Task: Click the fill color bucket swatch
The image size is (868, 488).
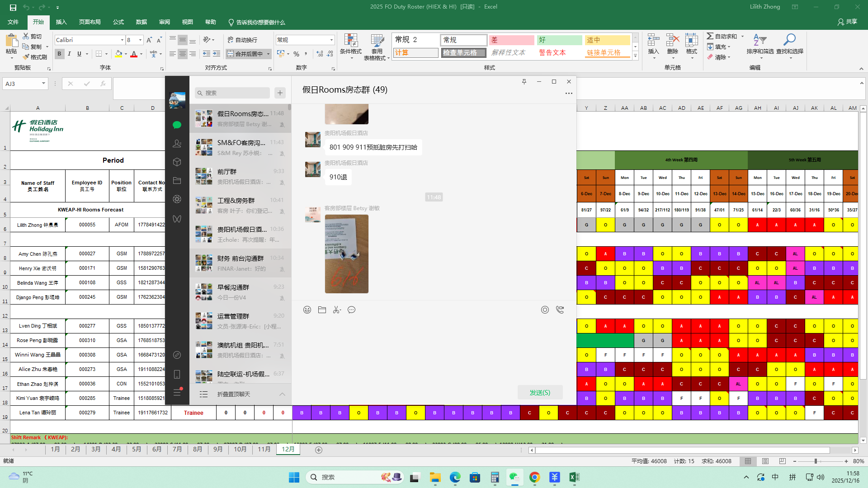Action: click(118, 54)
